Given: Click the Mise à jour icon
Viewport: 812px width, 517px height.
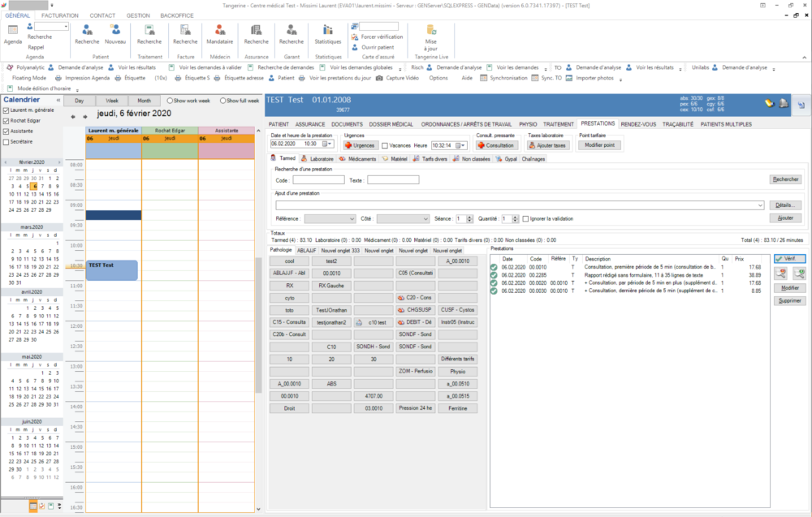Looking at the screenshot, I should tap(430, 30).
